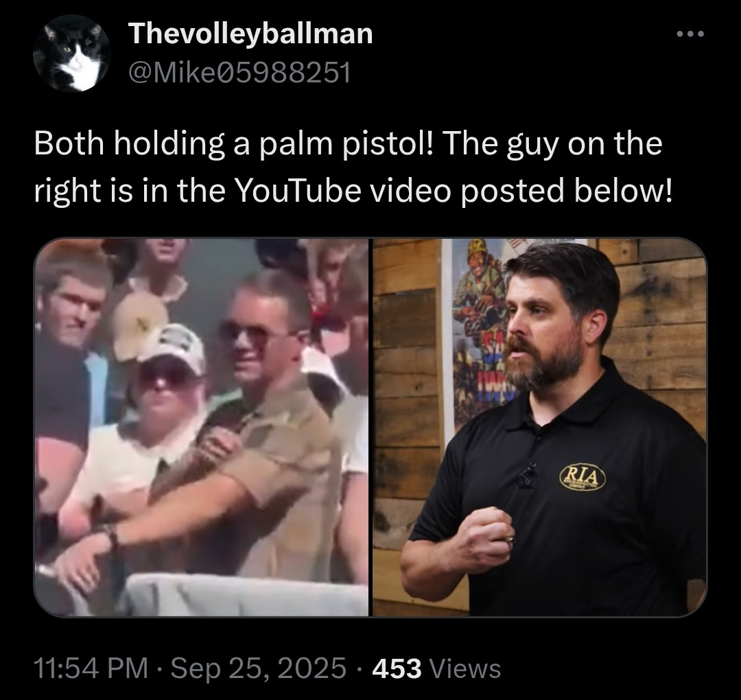Open the right photo of the bearded man
Screen dimensions: 741x700
pos(540,428)
